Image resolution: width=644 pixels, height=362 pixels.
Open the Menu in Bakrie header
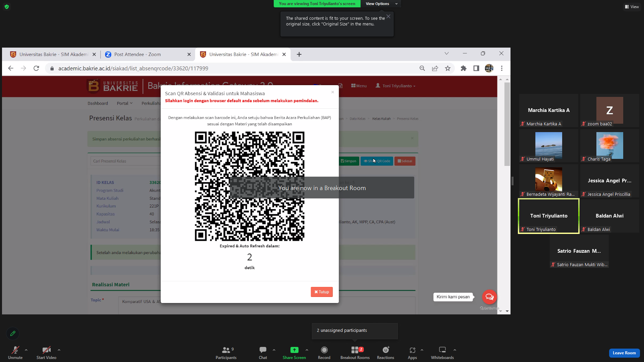click(x=359, y=86)
